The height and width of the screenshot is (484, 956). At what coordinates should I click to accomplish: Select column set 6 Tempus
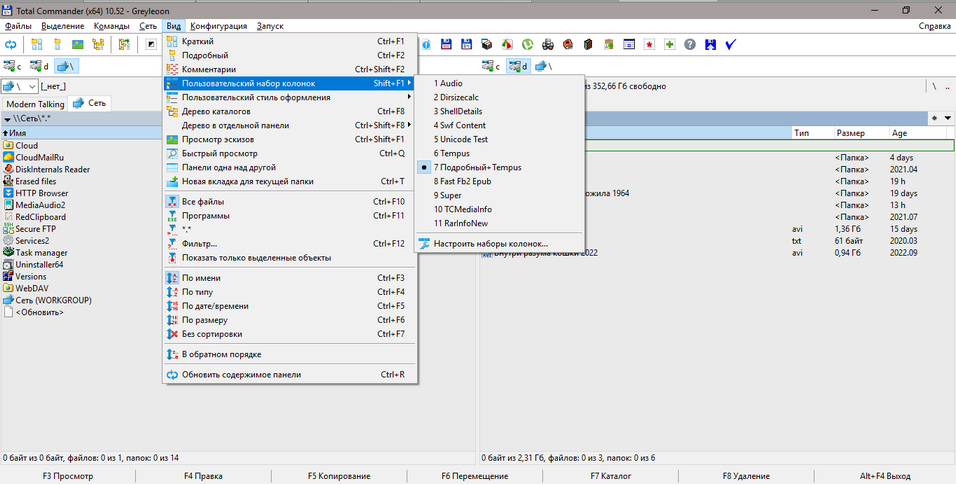[499, 153]
